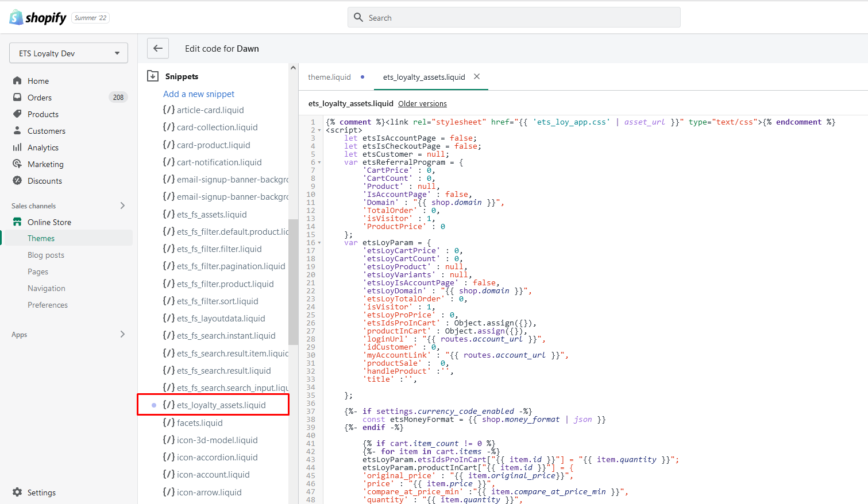Image resolution: width=868 pixels, height=504 pixels.
Task: Open ets_fs_search.instant.liquid snippet
Action: (226, 335)
